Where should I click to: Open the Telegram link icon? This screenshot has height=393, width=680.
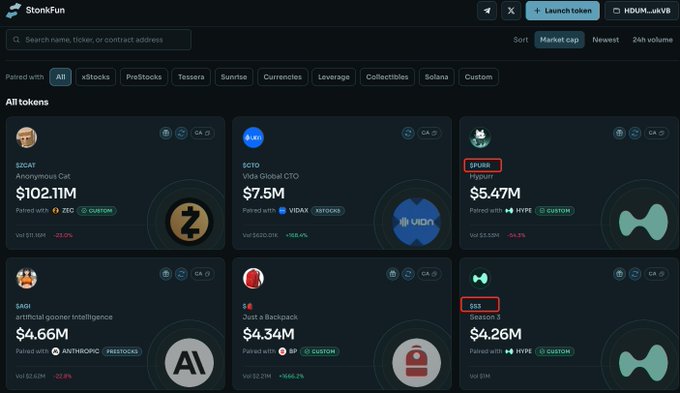click(487, 11)
